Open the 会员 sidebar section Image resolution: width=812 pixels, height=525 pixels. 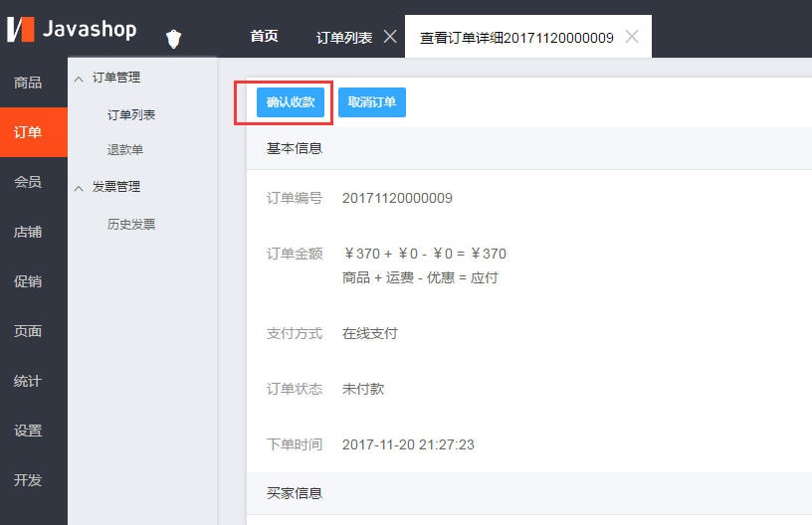tap(34, 182)
